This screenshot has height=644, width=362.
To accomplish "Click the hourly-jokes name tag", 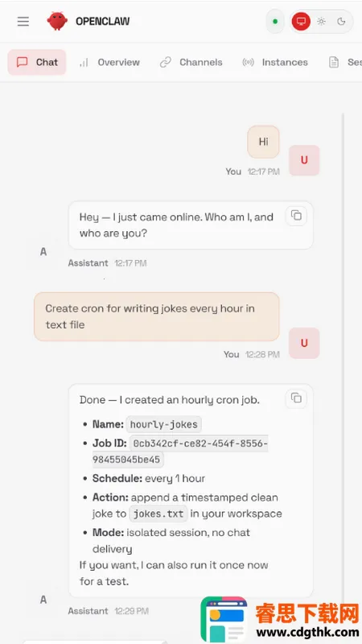I will point(164,425).
